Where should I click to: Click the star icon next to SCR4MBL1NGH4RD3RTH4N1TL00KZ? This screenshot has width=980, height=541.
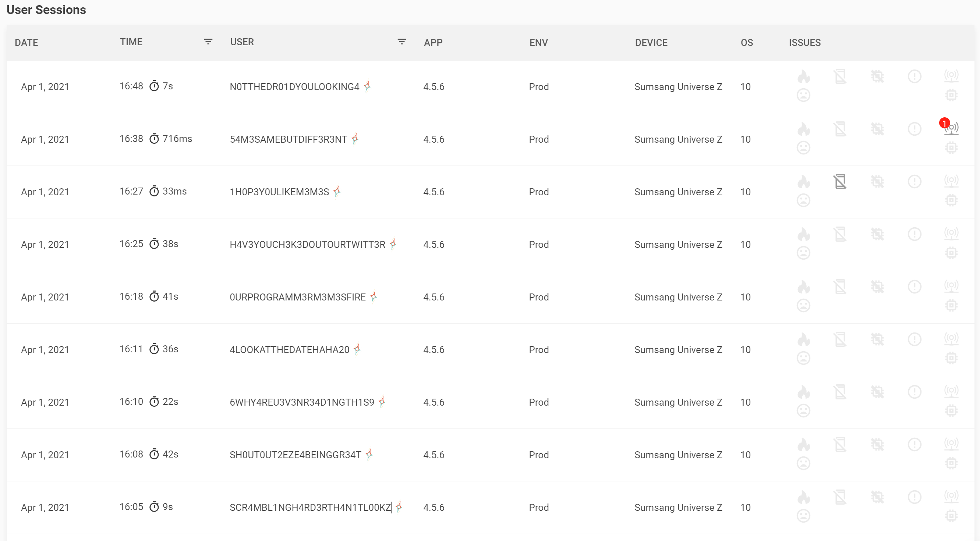click(399, 506)
